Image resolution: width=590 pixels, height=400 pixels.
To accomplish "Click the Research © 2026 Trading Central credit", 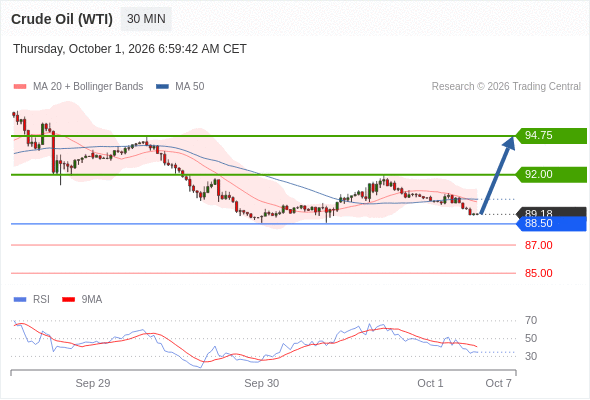I will click(506, 87).
